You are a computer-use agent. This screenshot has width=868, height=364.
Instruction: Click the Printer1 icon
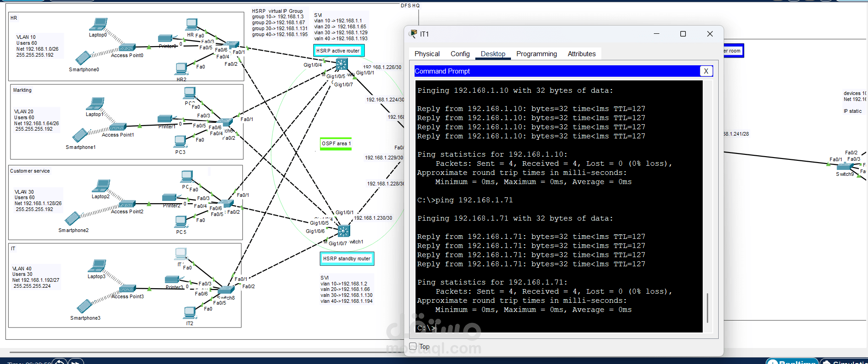click(166, 119)
